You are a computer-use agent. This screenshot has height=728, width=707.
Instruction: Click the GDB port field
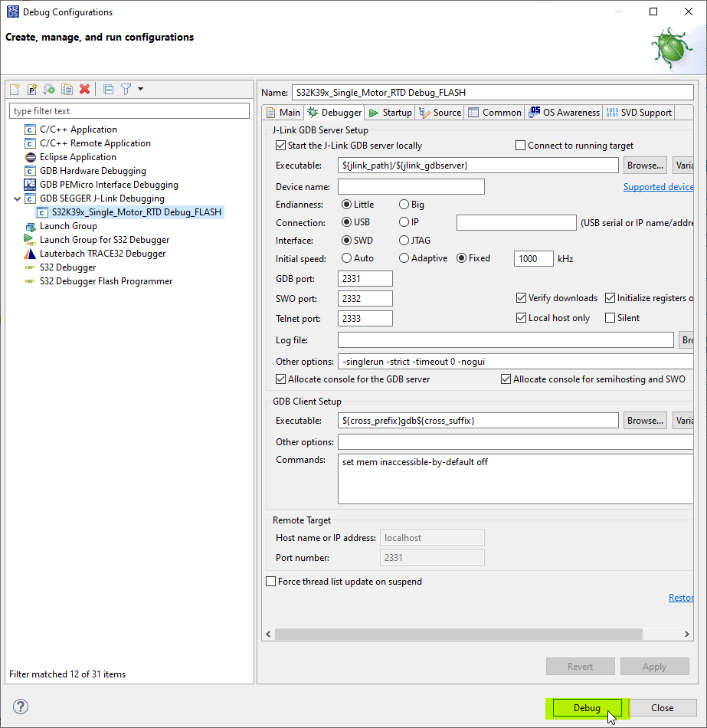[x=365, y=279]
